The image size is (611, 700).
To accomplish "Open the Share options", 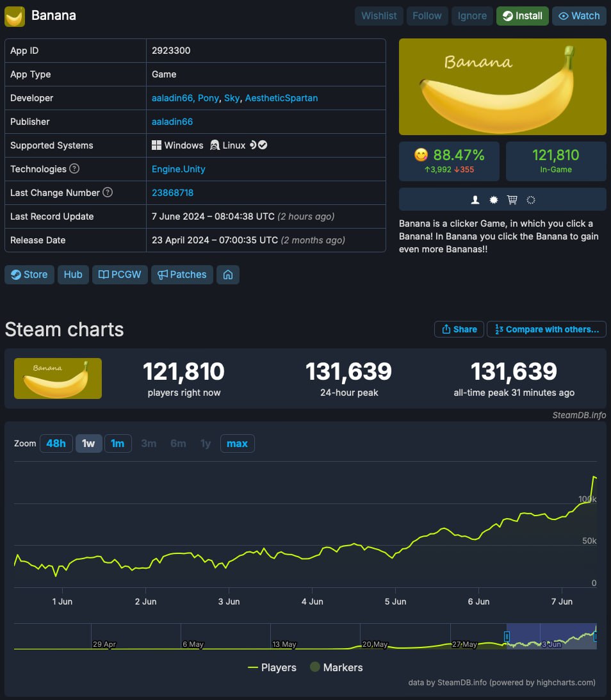I will pyautogui.click(x=459, y=329).
